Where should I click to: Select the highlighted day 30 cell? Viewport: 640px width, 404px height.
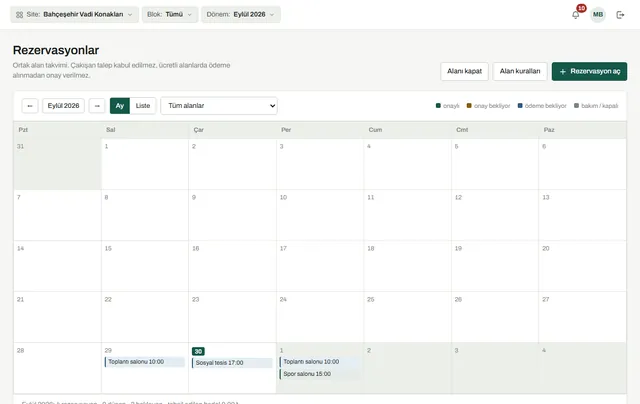[x=232, y=368]
